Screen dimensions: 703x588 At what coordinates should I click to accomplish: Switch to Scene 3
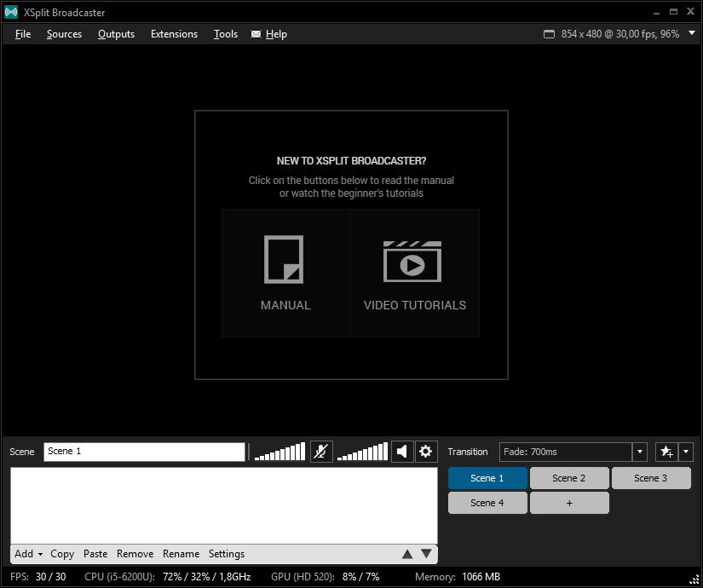point(651,478)
